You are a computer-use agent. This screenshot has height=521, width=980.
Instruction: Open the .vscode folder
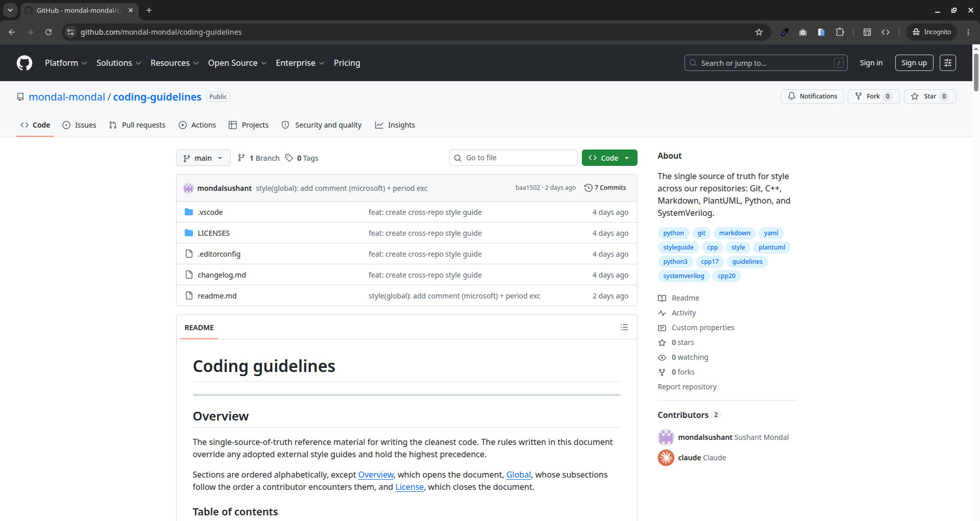[x=210, y=212]
